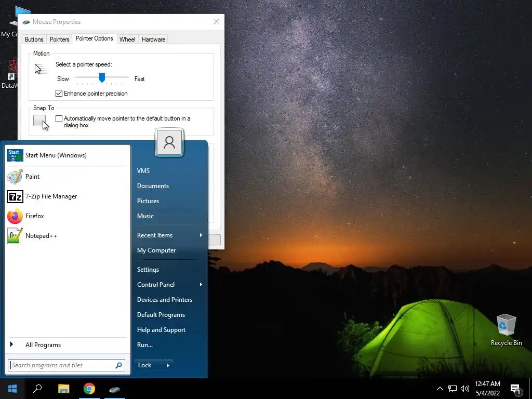Click the Windows Start button on the taskbar
The width and height of the screenshot is (532, 399).
tap(12, 389)
